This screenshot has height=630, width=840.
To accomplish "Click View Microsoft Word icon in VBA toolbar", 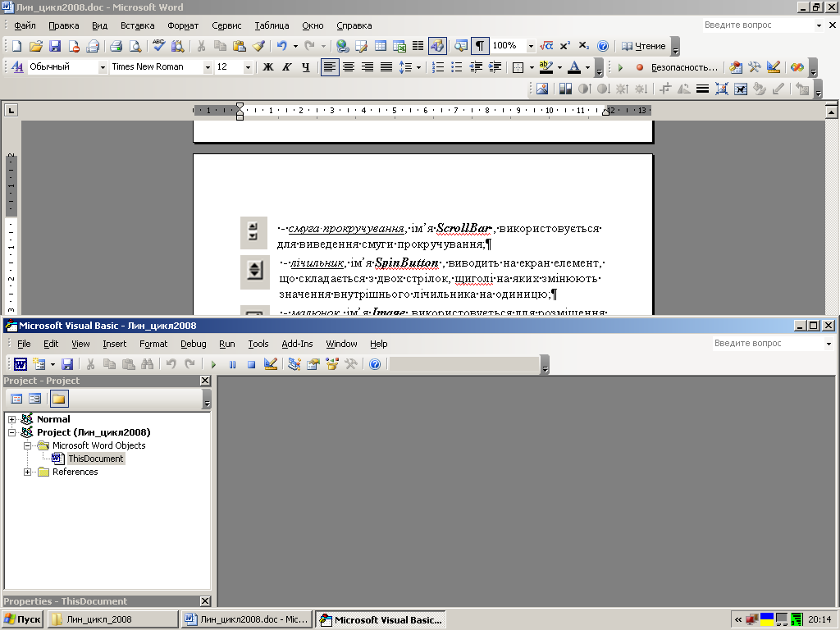I will click(x=21, y=364).
